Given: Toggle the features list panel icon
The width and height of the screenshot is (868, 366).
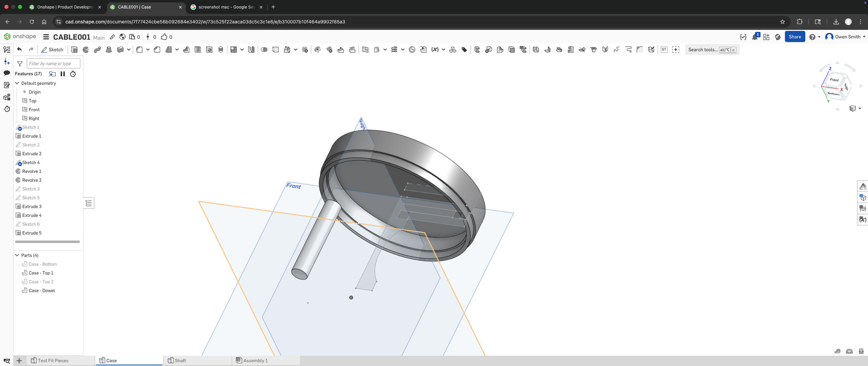Looking at the screenshot, I should point(7,50).
